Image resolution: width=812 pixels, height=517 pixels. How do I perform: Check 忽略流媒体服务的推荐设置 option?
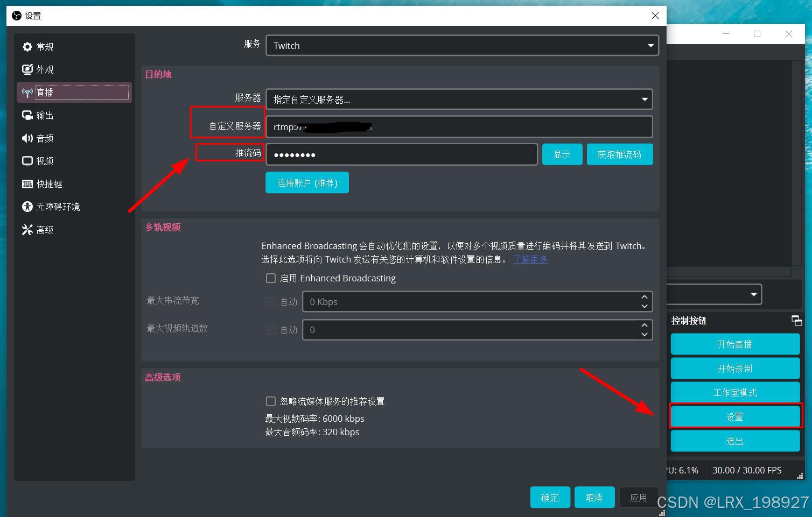tap(271, 401)
